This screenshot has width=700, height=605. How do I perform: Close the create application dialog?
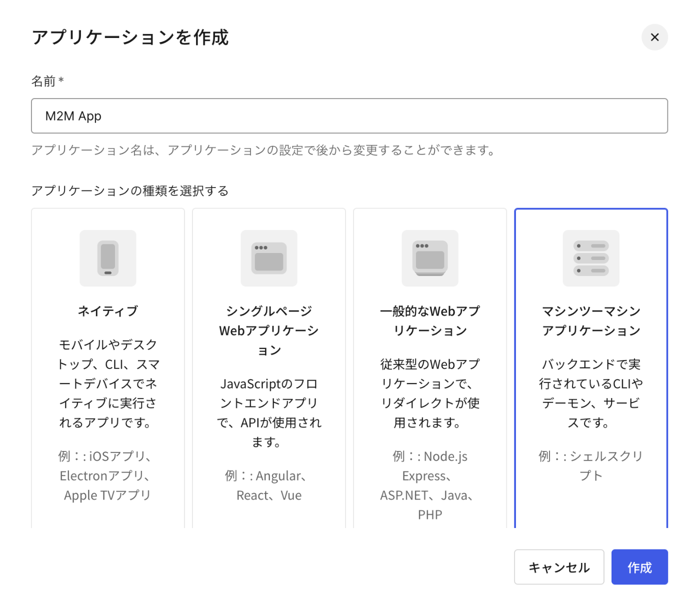pyautogui.click(x=654, y=37)
